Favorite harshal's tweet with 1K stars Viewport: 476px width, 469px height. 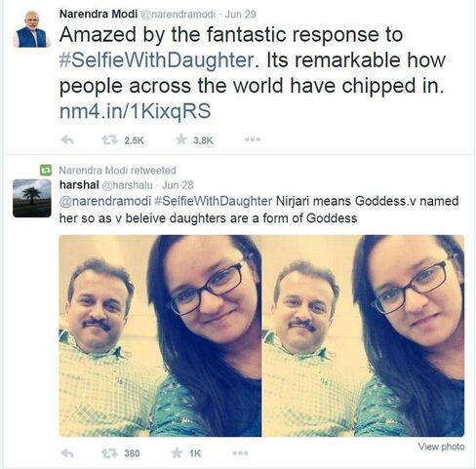point(177,452)
